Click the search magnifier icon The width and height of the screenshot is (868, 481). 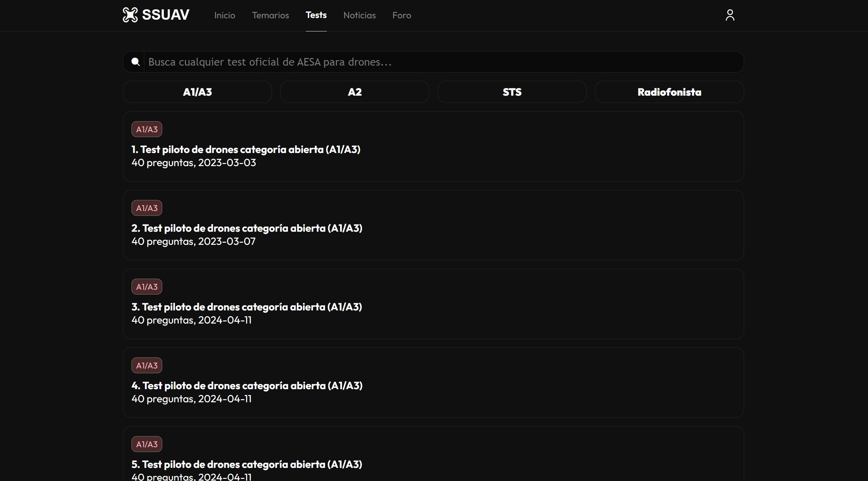(x=135, y=62)
